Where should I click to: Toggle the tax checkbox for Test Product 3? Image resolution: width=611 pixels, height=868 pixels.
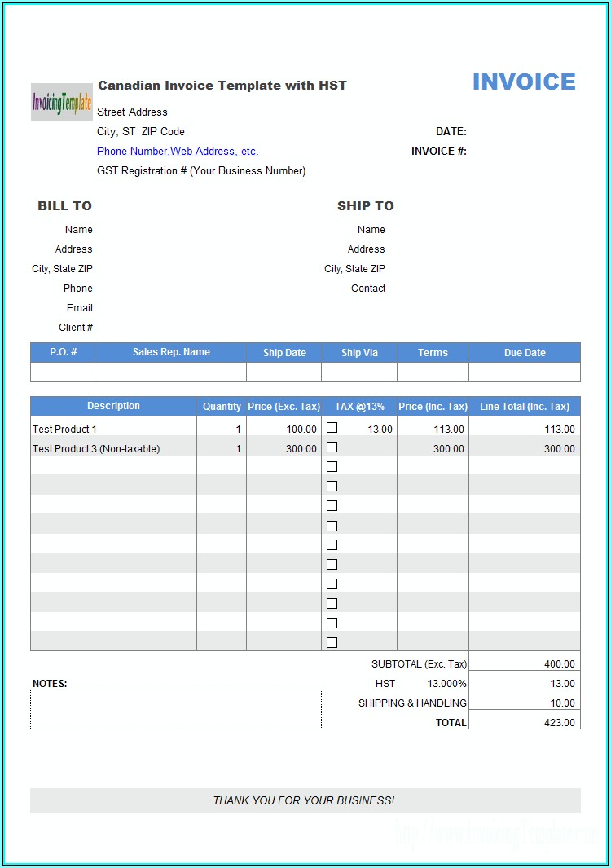point(332,447)
